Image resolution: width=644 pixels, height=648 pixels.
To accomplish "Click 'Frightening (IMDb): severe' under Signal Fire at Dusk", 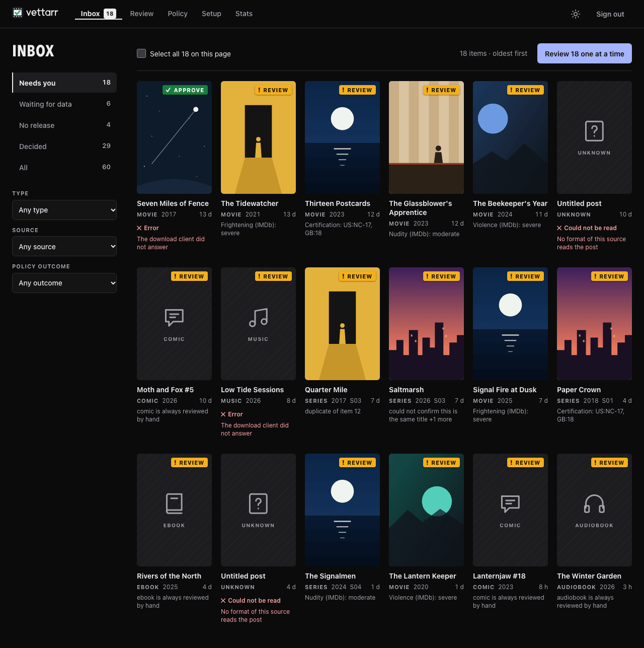I will tap(501, 415).
